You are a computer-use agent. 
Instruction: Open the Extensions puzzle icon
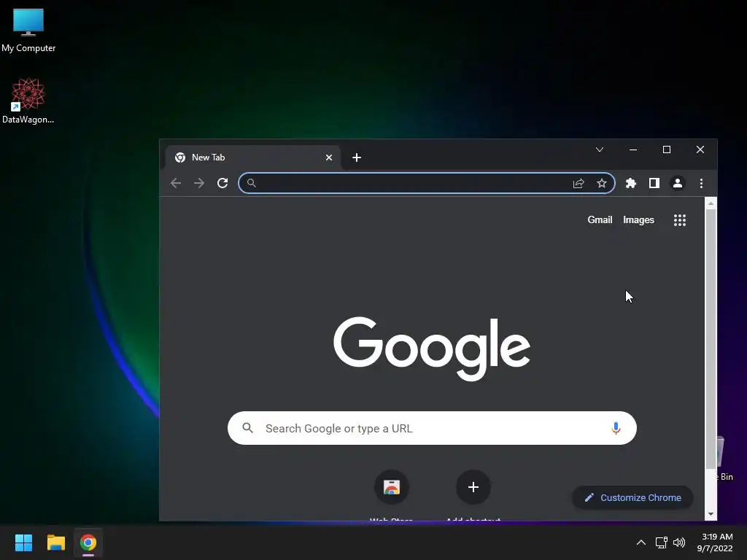[x=631, y=183]
